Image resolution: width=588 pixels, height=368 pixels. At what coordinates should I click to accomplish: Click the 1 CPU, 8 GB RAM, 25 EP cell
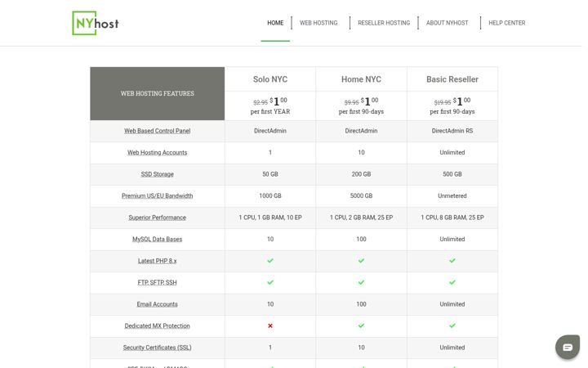(x=452, y=218)
